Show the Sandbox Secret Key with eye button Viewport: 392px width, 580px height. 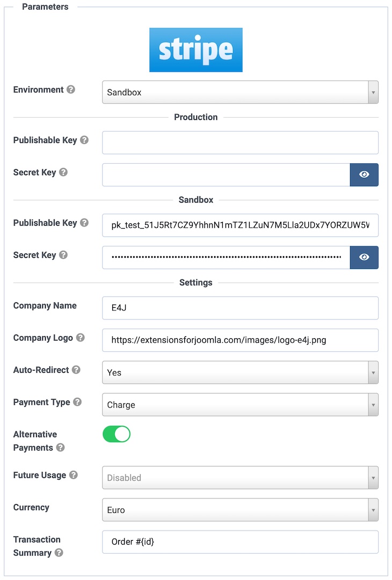pyautogui.click(x=364, y=257)
